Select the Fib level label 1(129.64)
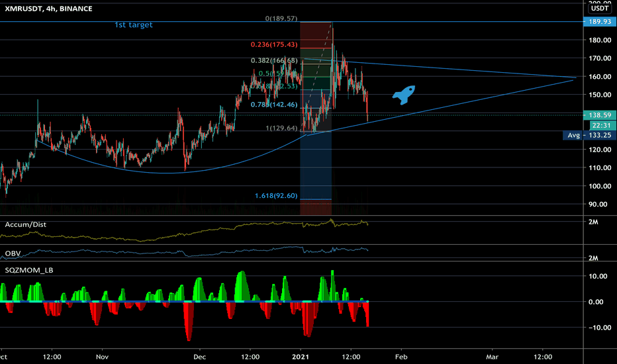This screenshot has height=364, width=617. click(x=281, y=128)
